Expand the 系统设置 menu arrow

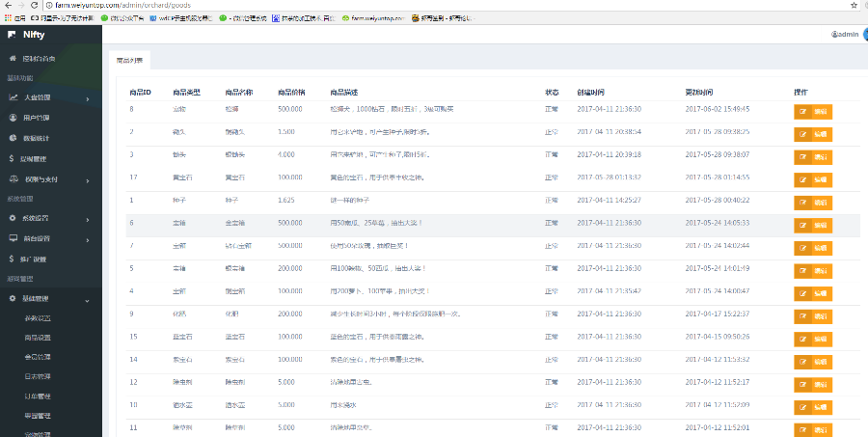click(x=88, y=218)
